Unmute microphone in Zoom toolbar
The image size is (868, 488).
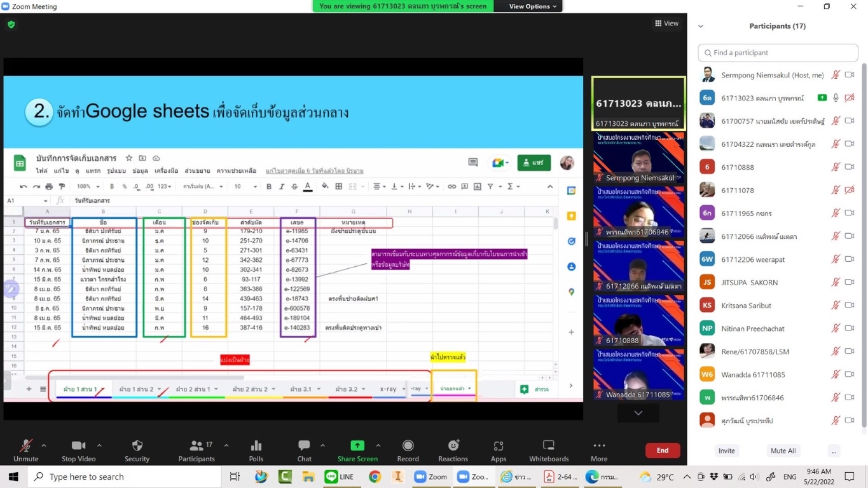pos(26,451)
